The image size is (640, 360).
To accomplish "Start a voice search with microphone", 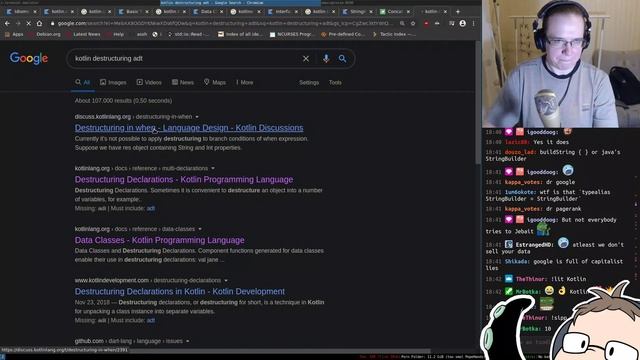I will [326, 59].
